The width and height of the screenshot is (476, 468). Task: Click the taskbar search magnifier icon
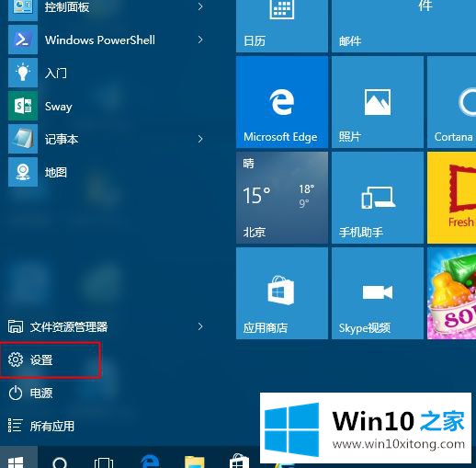click(x=60, y=462)
